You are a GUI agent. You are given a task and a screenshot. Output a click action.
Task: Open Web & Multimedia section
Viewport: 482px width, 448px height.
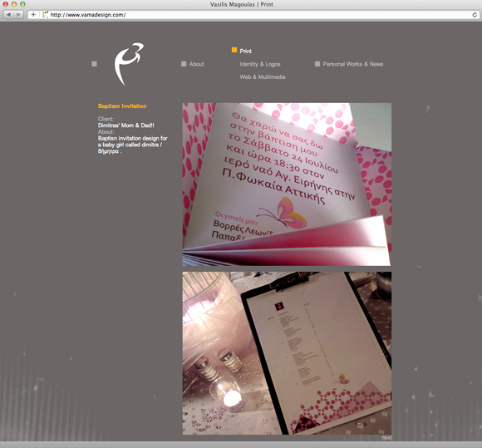tap(263, 76)
